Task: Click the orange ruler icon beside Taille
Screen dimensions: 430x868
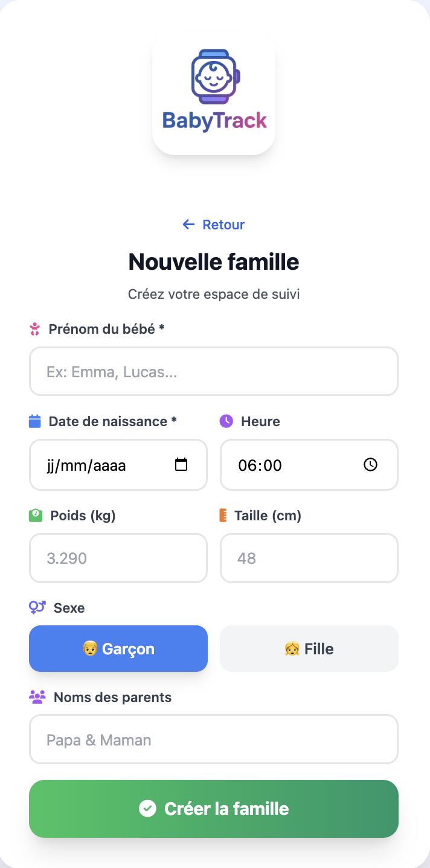Action: coord(223,515)
